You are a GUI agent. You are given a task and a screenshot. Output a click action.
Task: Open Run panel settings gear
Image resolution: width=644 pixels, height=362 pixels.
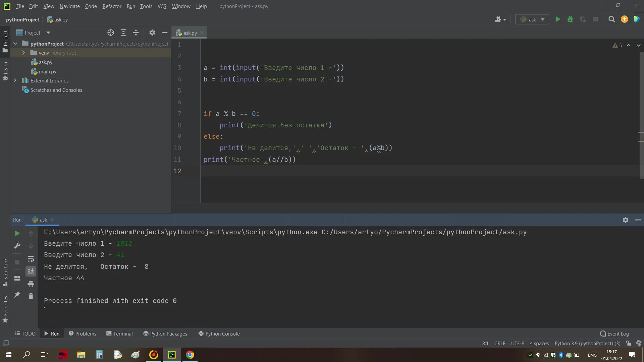[x=626, y=220]
